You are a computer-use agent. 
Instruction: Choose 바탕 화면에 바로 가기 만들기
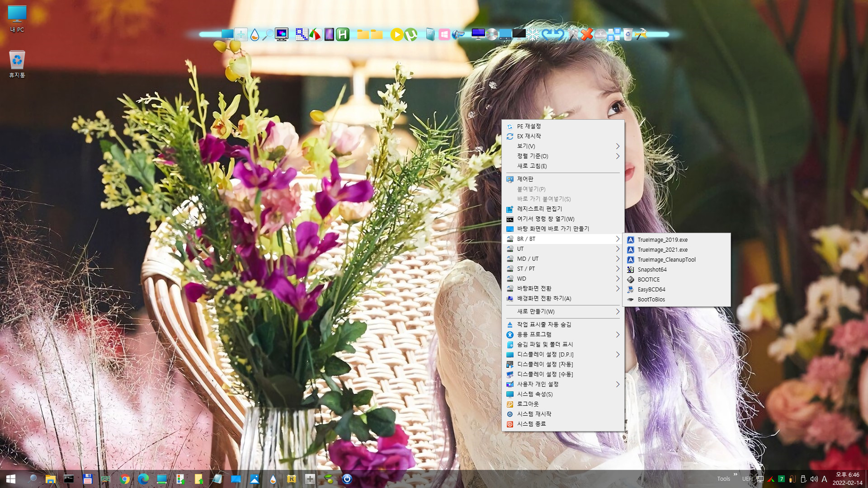(x=563, y=229)
